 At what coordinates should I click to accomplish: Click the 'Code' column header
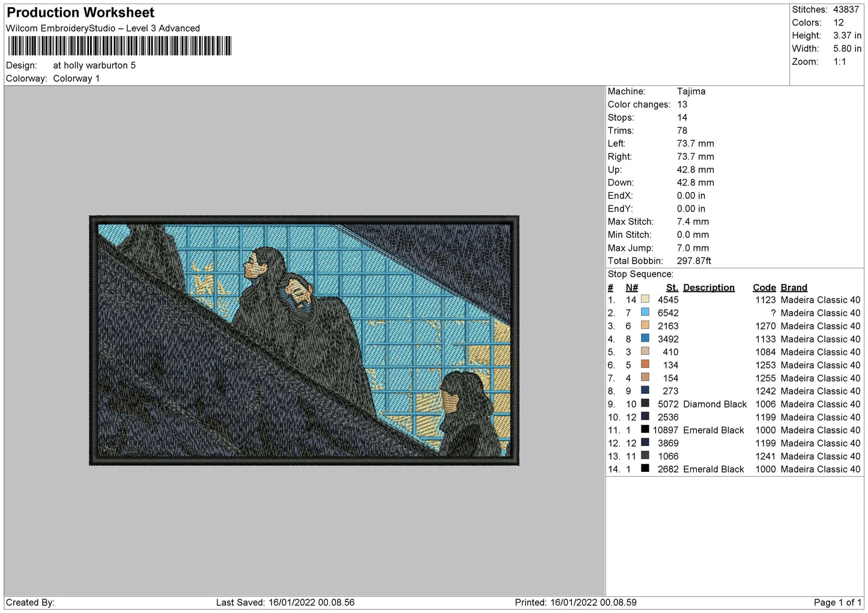click(765, 288)
